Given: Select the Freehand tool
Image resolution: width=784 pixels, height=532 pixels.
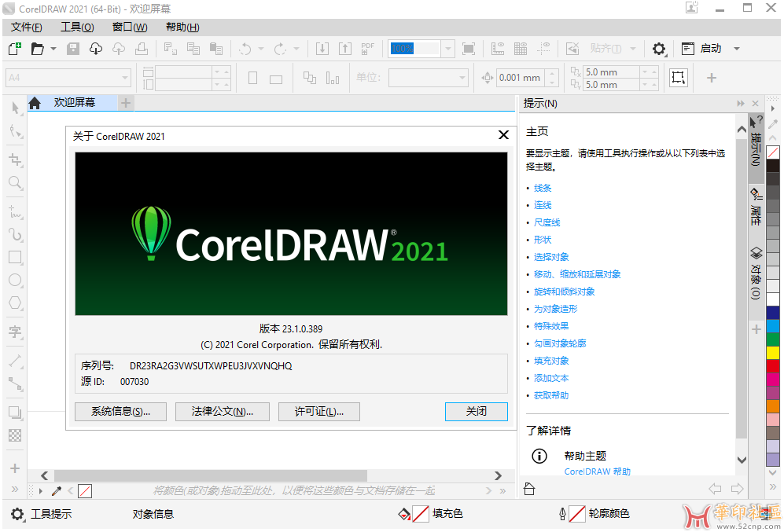Looking at the screenshot, I should 16,212.
